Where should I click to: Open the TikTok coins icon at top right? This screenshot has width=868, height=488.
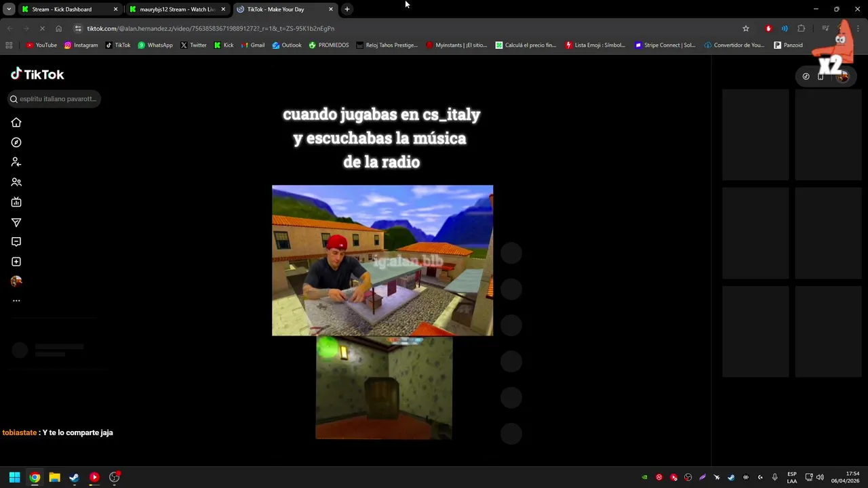click(806, 77)
